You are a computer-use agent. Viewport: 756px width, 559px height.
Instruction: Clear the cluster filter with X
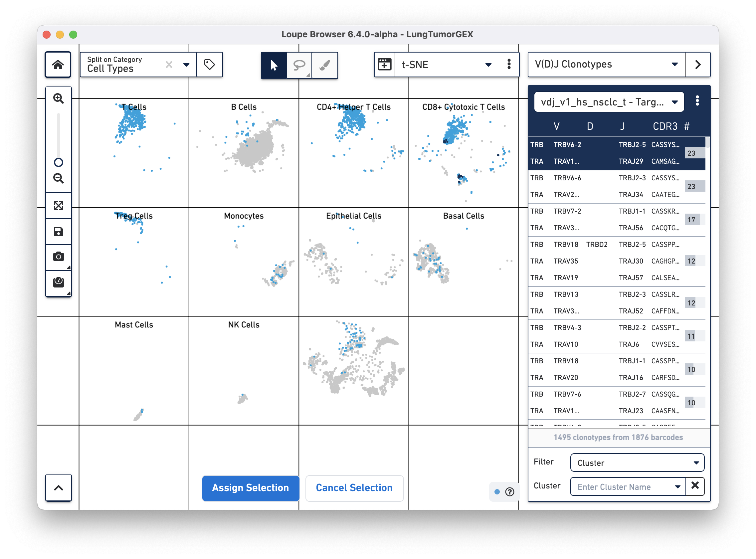tap(695, 485)
